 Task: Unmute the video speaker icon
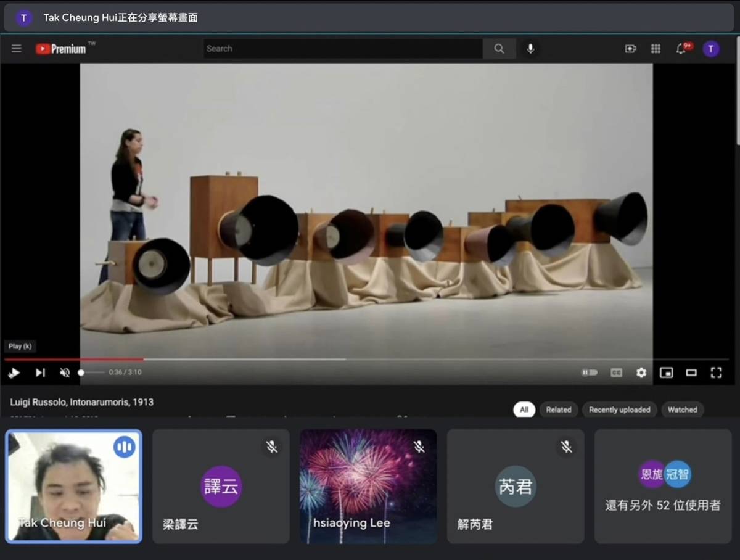(x=65, y=373)
